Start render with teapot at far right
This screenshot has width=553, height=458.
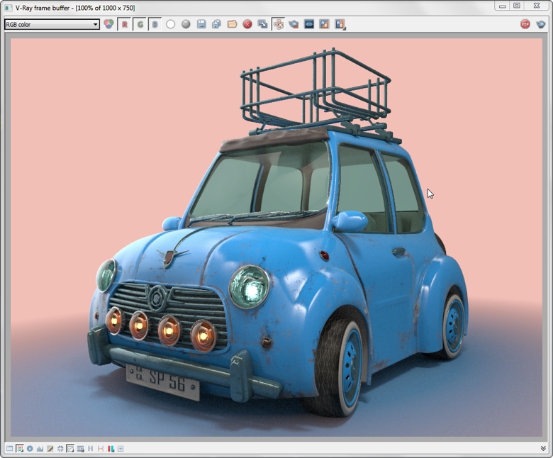pos(541,24)
